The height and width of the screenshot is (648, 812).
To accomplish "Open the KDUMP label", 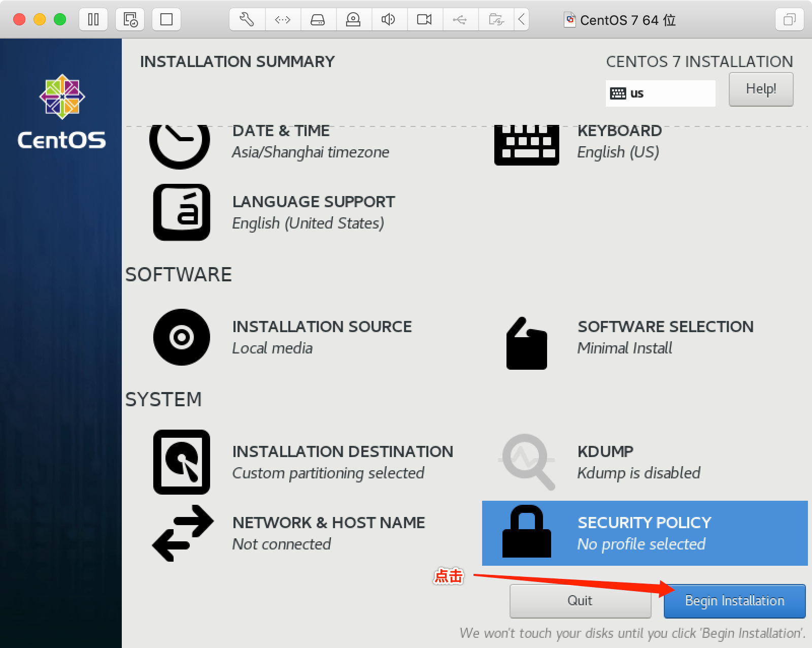I will coord(605,451).
